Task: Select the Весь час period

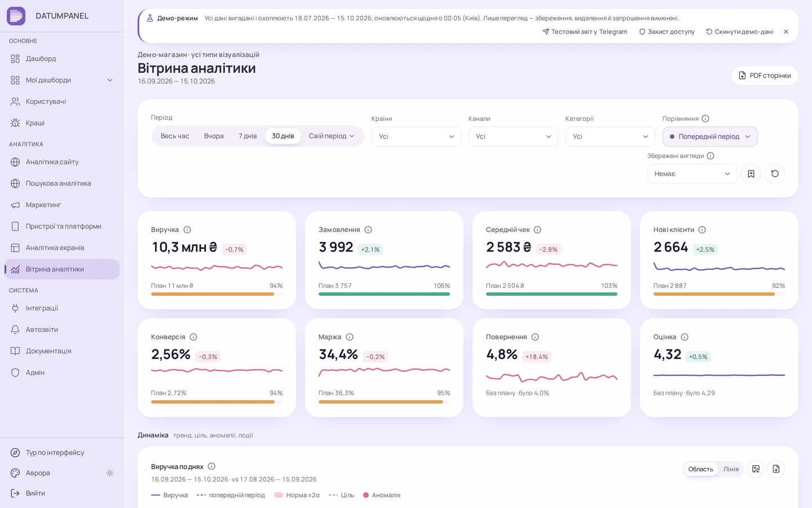Action: 175,136
